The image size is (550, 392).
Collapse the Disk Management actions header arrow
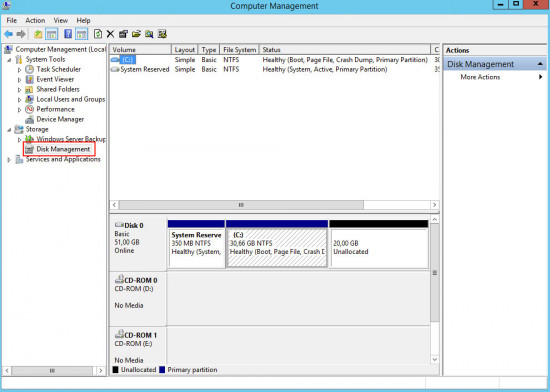point(540,64)
